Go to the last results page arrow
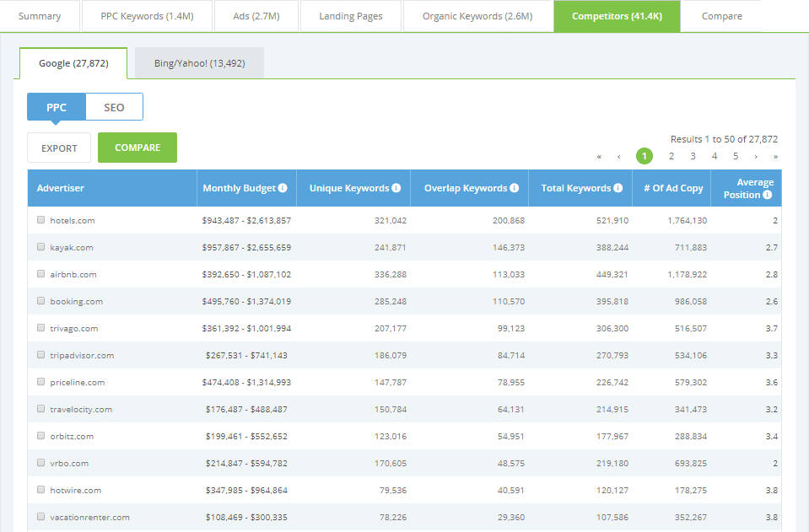The width and height of the screenshot is (809, 532). pyautogui.click(x=775, y=156)
